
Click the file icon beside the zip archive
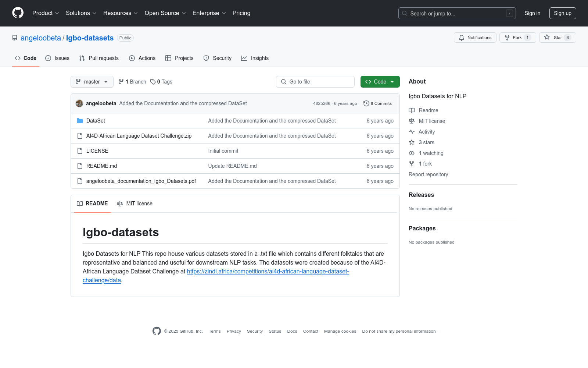click(x=80, y=136)
